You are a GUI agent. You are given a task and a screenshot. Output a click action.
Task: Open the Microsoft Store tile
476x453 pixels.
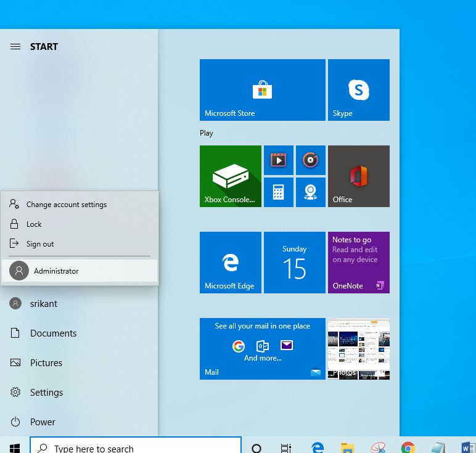coord(262,90)
